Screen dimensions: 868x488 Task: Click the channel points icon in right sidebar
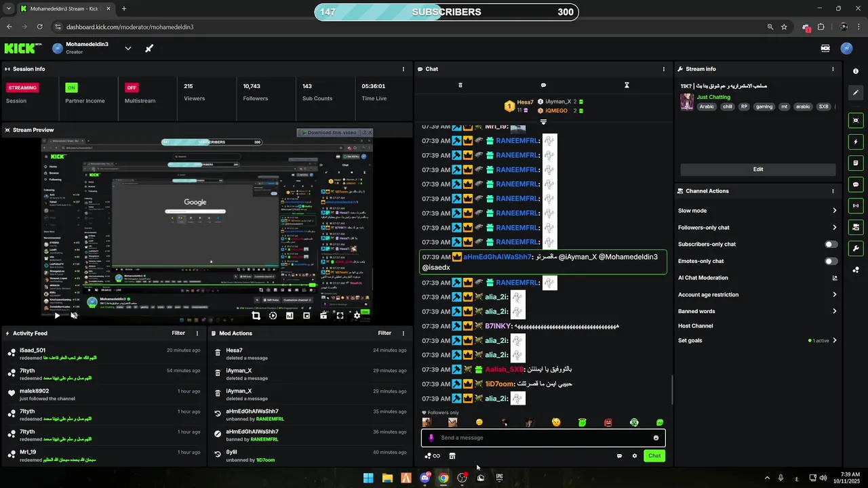pyautogui.click(x=856, y=270)
